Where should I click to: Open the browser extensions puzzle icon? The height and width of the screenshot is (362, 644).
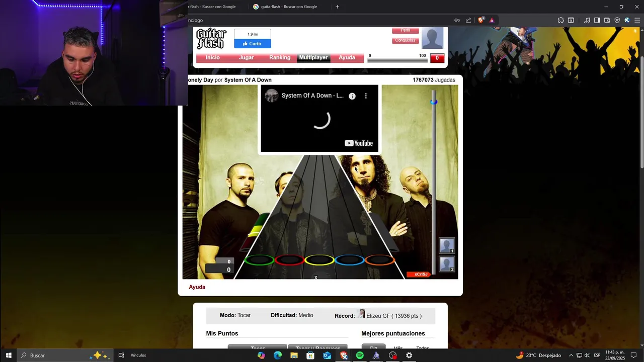coord(560,20)
